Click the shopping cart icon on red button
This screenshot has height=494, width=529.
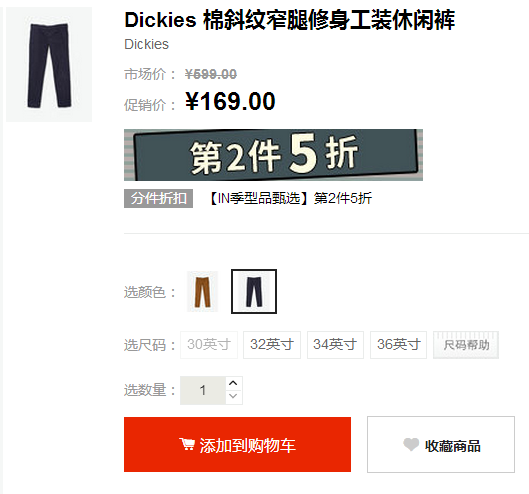tap(187, 444)
